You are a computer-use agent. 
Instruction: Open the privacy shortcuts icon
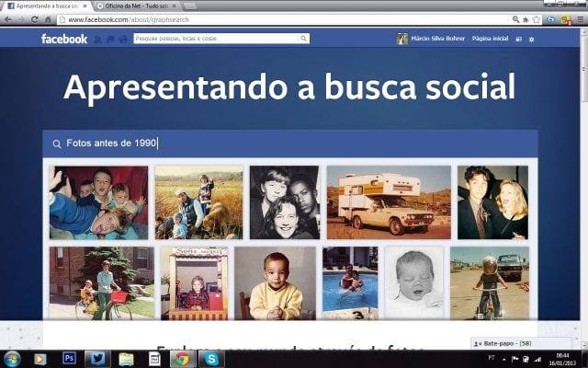[518, 39]
